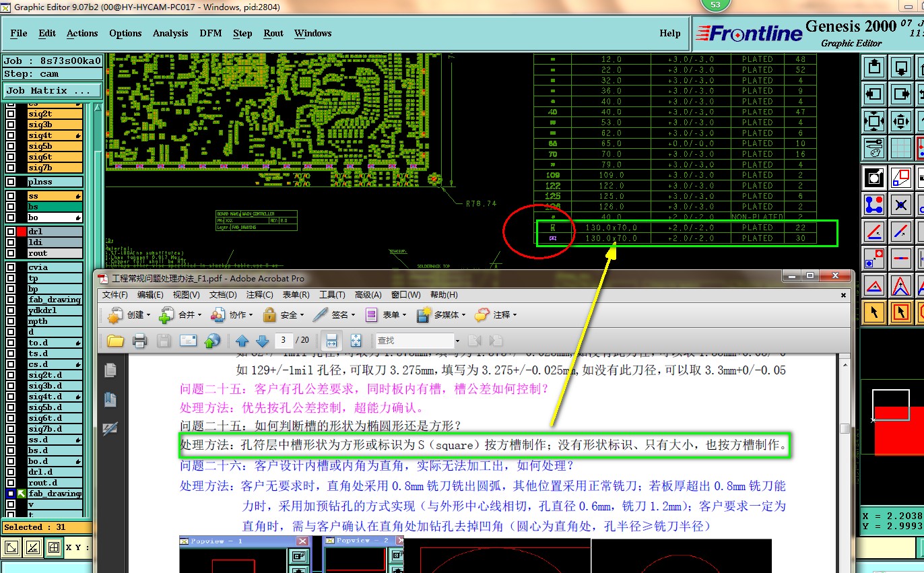Click the Job Matrix button

point(53,90)
